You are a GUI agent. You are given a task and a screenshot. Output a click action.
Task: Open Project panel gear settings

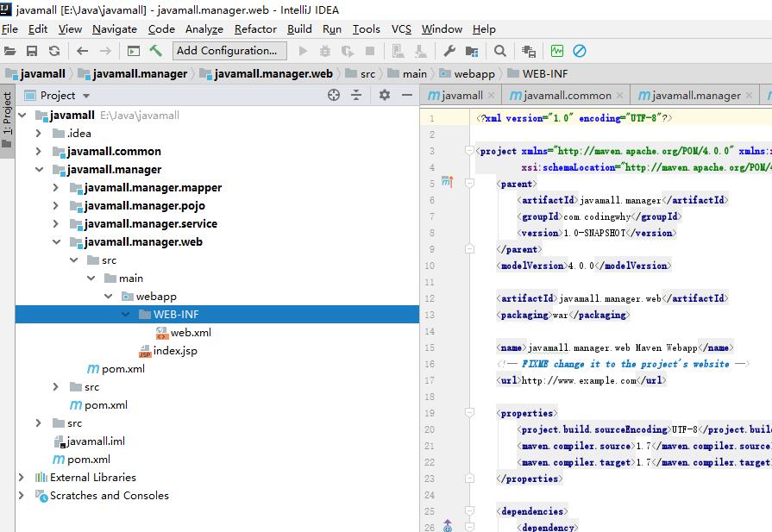pos(385,95)
